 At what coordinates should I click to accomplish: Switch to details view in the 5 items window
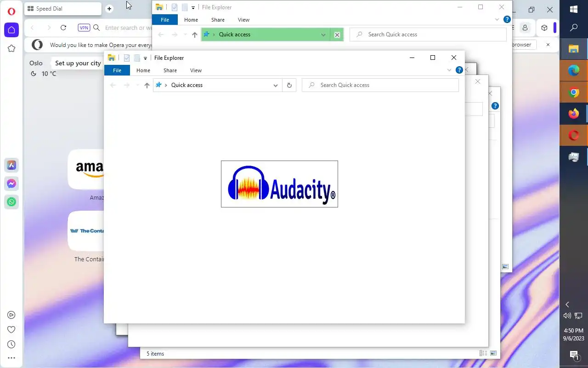(x=483, y=353)
